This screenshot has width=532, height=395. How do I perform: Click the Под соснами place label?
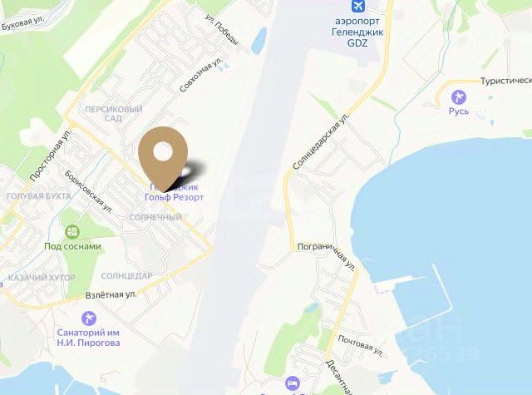point(72,246)
